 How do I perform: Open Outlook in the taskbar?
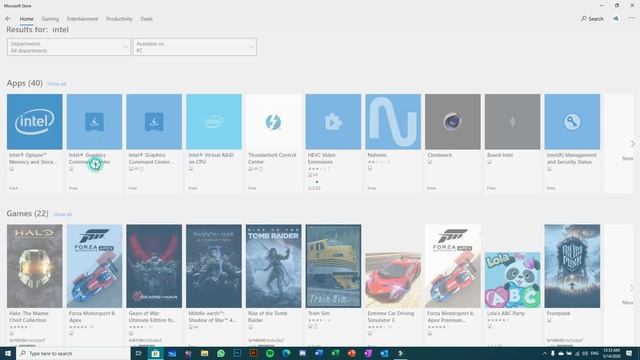384,353
